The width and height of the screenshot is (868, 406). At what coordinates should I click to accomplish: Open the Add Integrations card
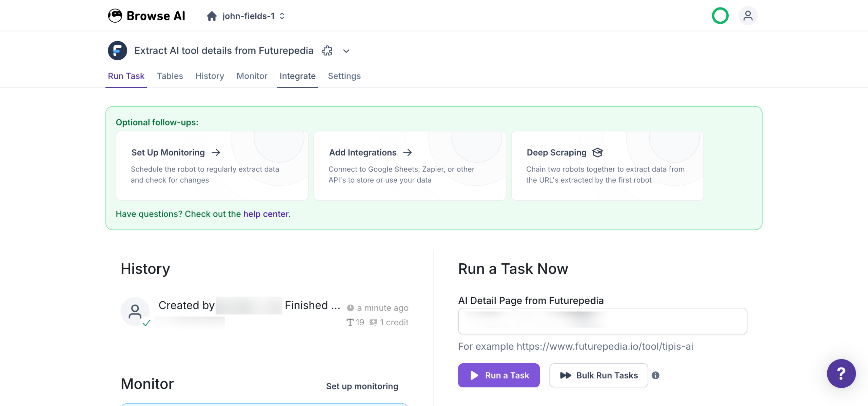[x=410, y=166]
